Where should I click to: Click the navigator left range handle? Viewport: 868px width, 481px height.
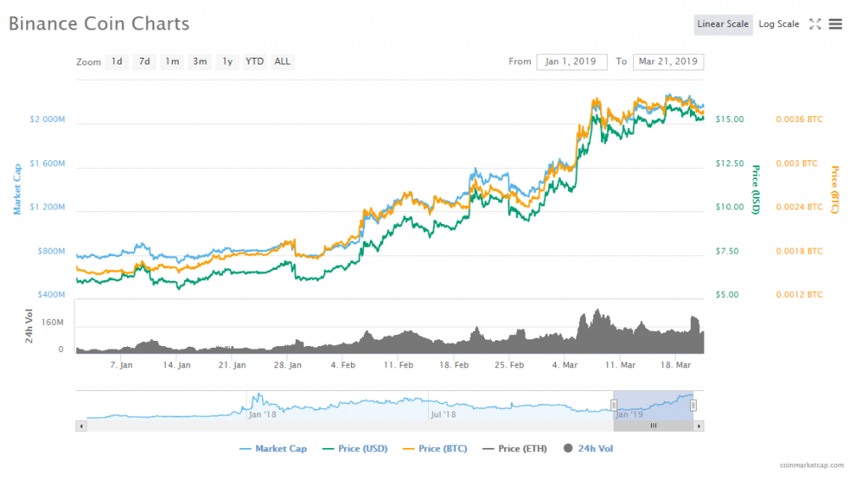(614, 405)
